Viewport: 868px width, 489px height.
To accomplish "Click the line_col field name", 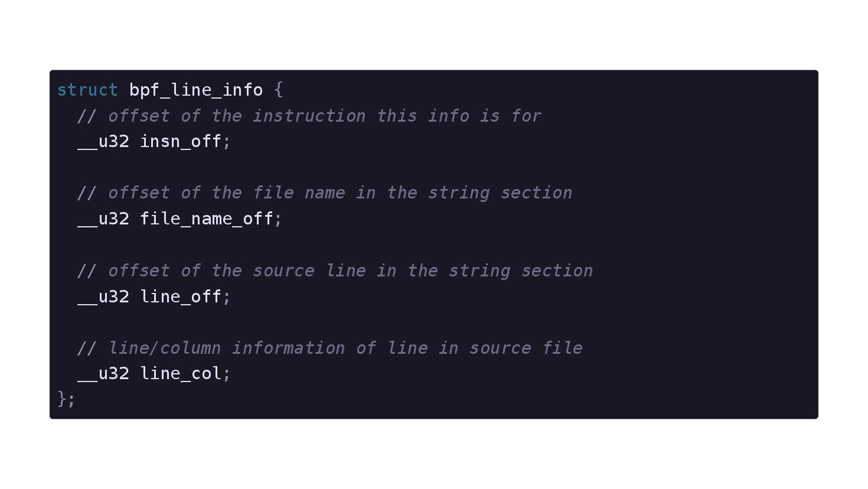I will [x=181, y=374].
